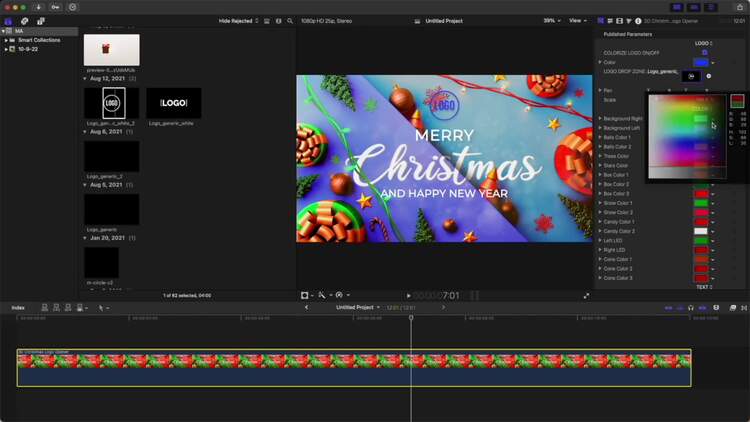750x422 pixels.
Task: Expand the Right LED parameter
Action: (x=600, y=250)
